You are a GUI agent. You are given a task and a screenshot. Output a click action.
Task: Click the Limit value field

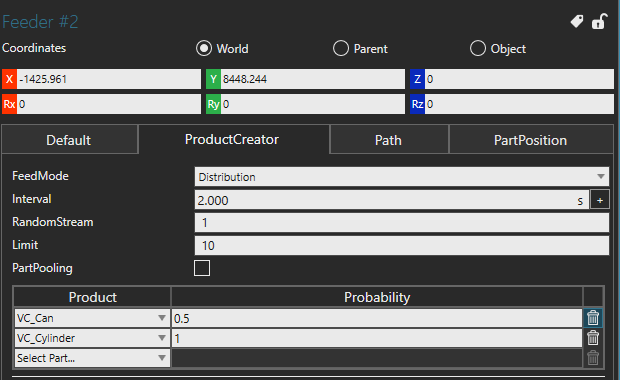tap(401, 246)
